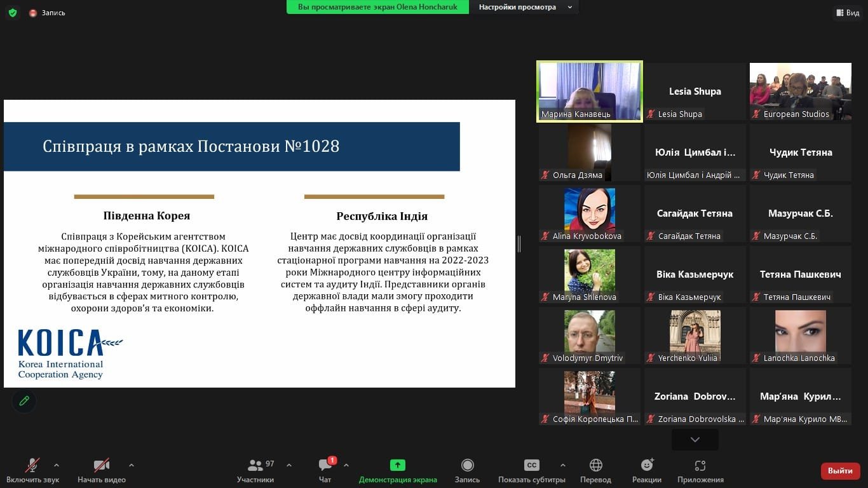Click muted mic icon on European Studios label

click(x=756, y=114)
